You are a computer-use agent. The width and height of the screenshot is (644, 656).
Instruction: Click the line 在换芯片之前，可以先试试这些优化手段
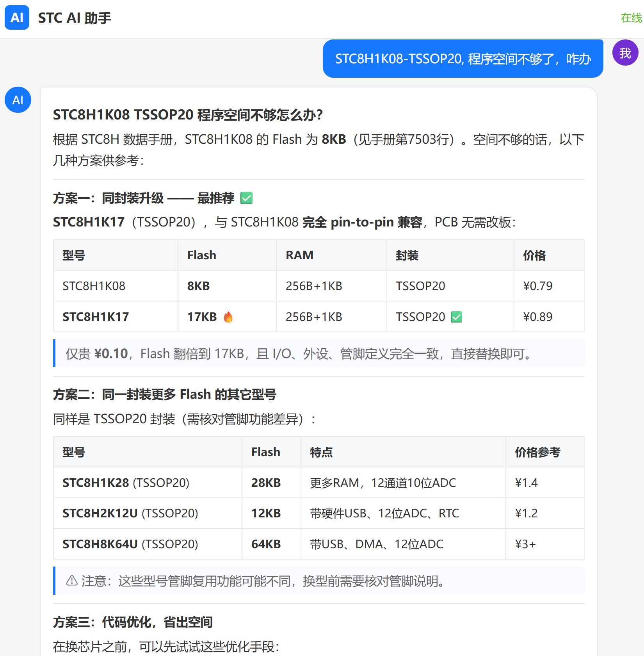coord(166,647)
